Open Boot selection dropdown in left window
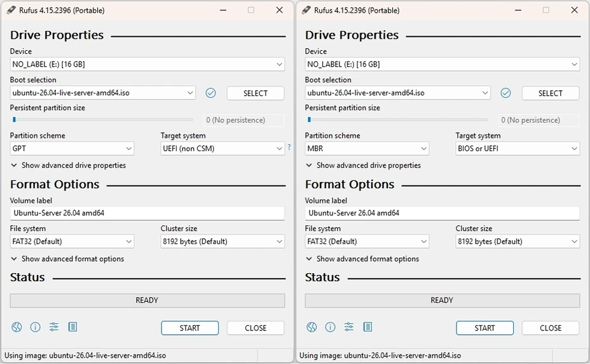Screen dimensions: 590x364 point(103,93)
